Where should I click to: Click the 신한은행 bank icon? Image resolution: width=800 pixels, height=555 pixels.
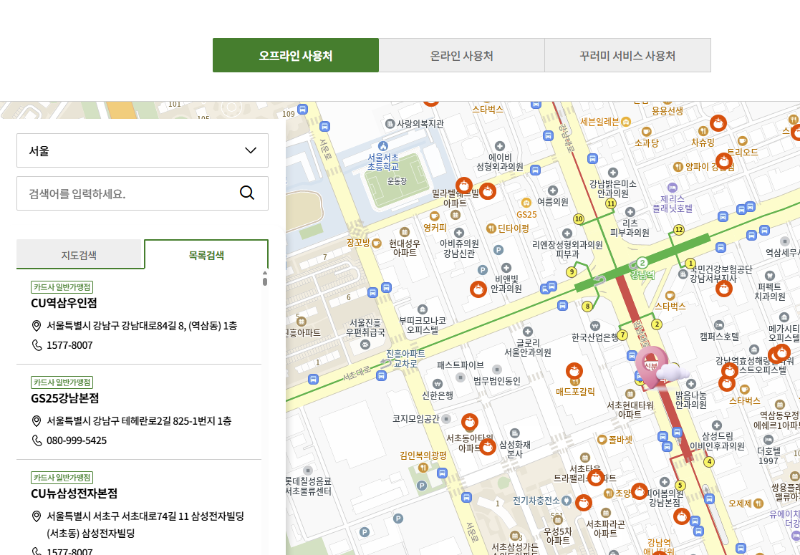click(x=437, y=384)
